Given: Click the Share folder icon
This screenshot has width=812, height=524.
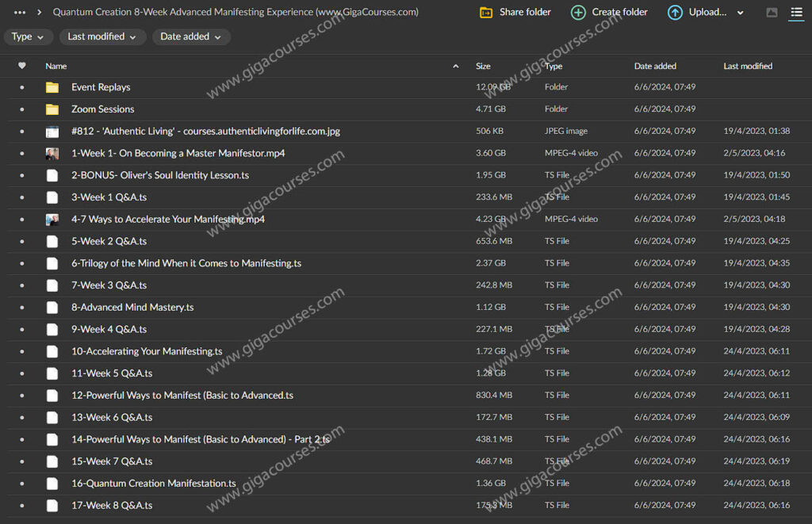Looking at the screenshot, I should point(486,13).
